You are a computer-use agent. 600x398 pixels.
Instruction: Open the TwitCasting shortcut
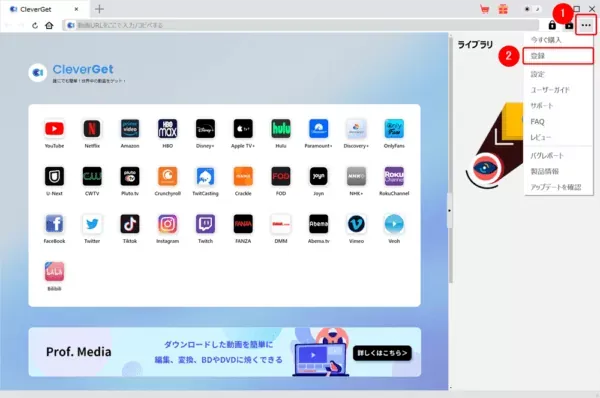tap(205, 176)
